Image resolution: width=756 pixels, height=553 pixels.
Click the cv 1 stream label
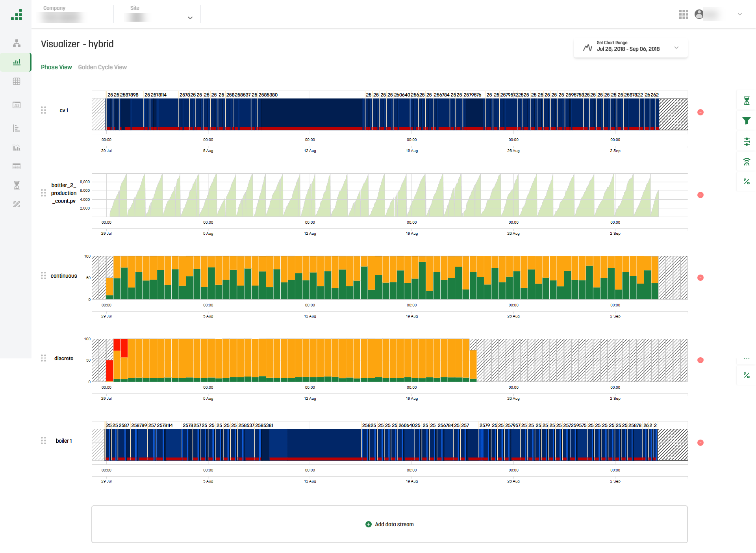pyautogui.click(x=64, y=111)
